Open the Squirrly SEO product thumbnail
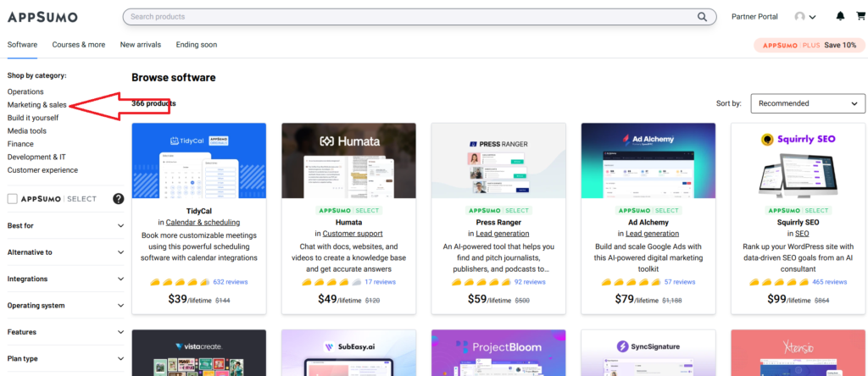This screenshot has height=376, width=868. click(798, 160)
